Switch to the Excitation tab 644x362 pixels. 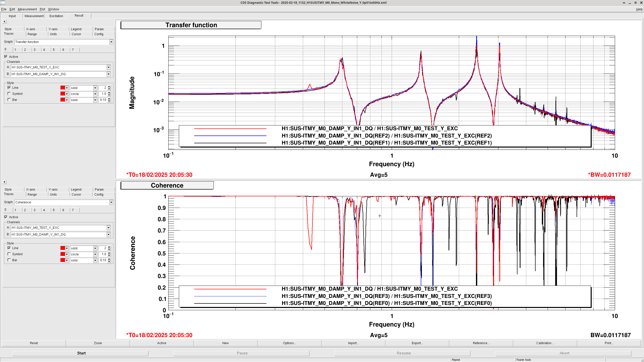pyautogui.click(x=56, y=16)
